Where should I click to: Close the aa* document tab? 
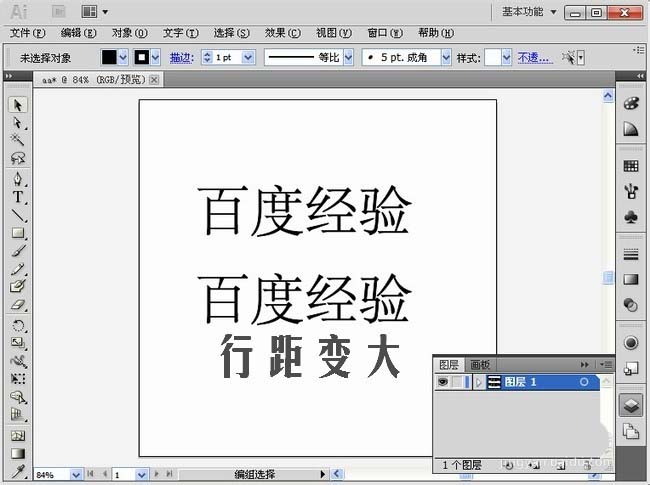point(154,80)
